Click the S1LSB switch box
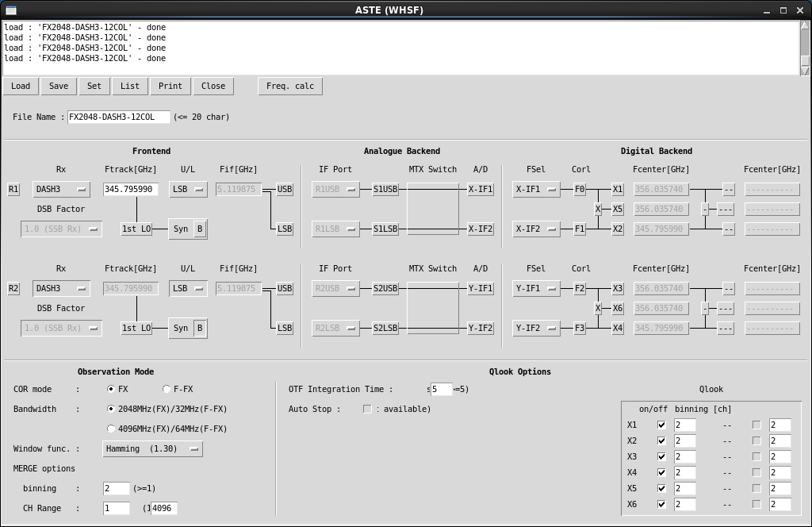Screen dimensions: 812x527 coord(386,229)
